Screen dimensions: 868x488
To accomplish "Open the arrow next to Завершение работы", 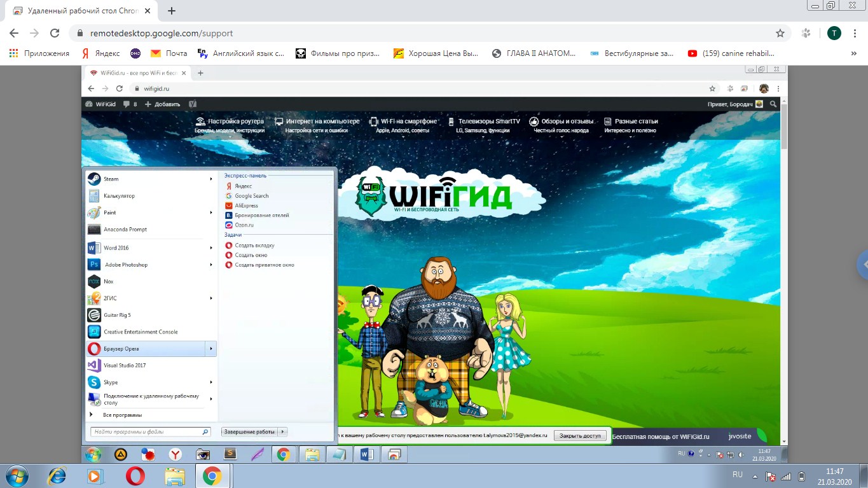I will [283, 431].
